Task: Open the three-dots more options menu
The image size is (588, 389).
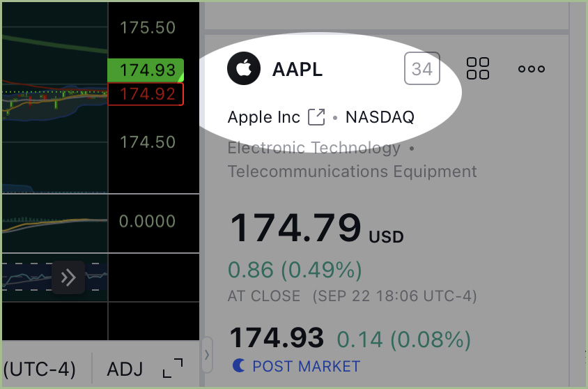Action: (x=532, y=69)
